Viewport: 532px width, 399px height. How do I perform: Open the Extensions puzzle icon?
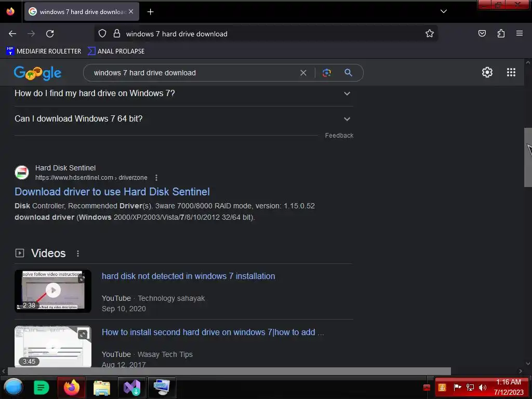tap(501, 34)
